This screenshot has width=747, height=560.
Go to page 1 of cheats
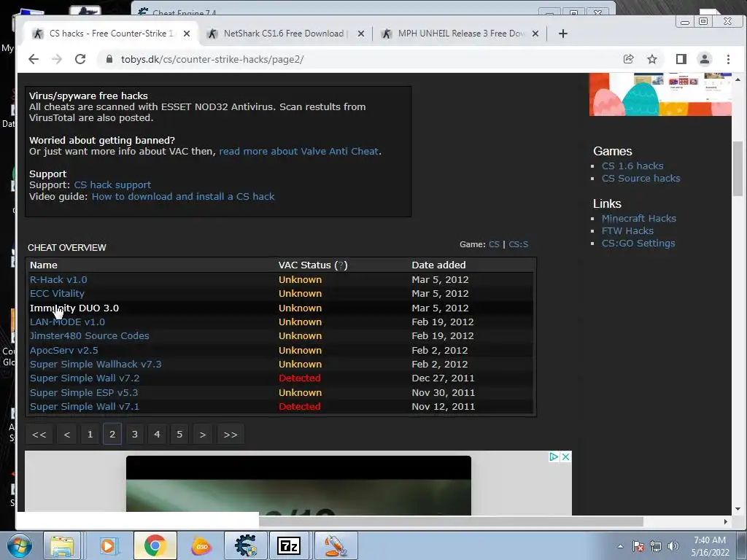pos(90,435)
